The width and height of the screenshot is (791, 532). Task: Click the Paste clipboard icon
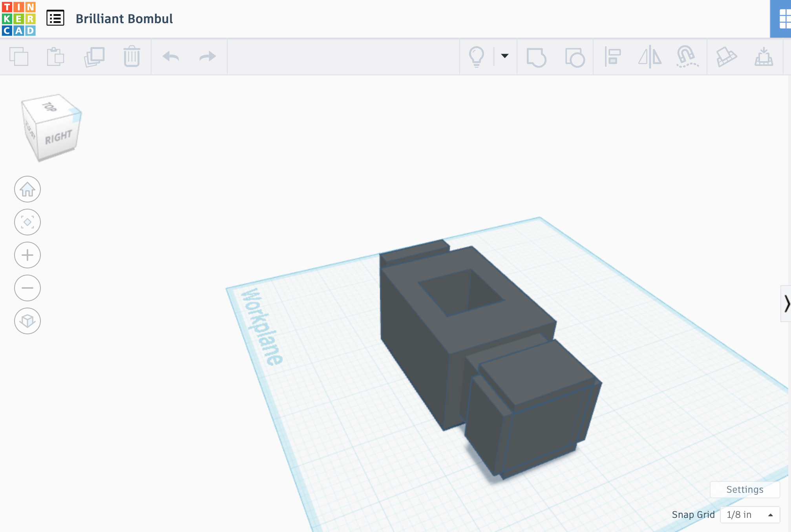point(55,56)
